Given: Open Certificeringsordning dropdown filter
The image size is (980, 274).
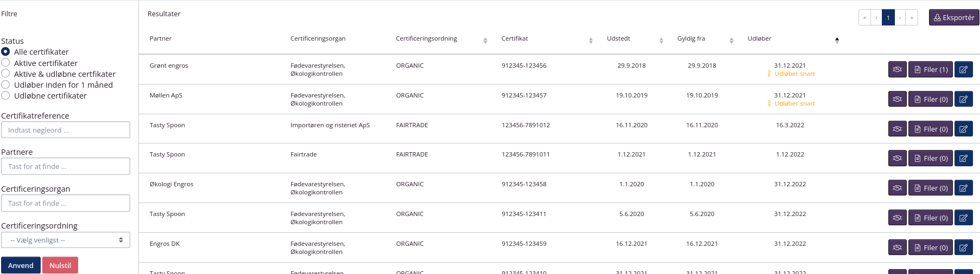Looking at the screenshot, I should coord(66,240).
